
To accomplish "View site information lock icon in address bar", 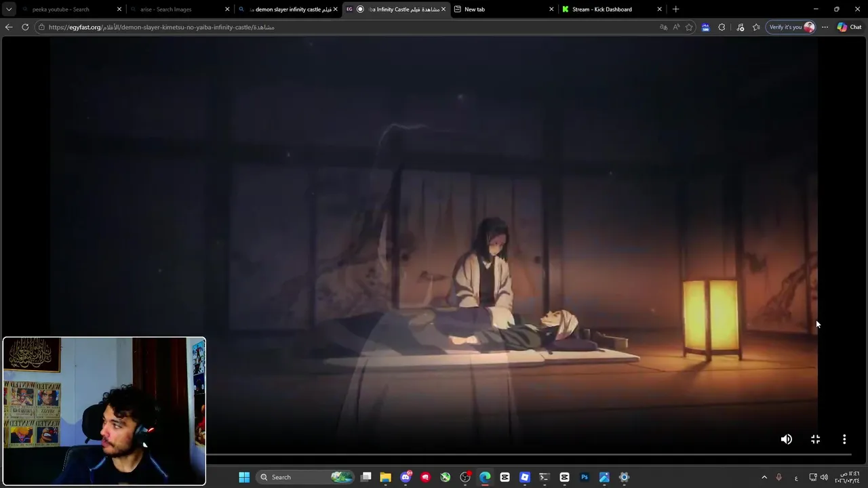I will pos(41,27).
